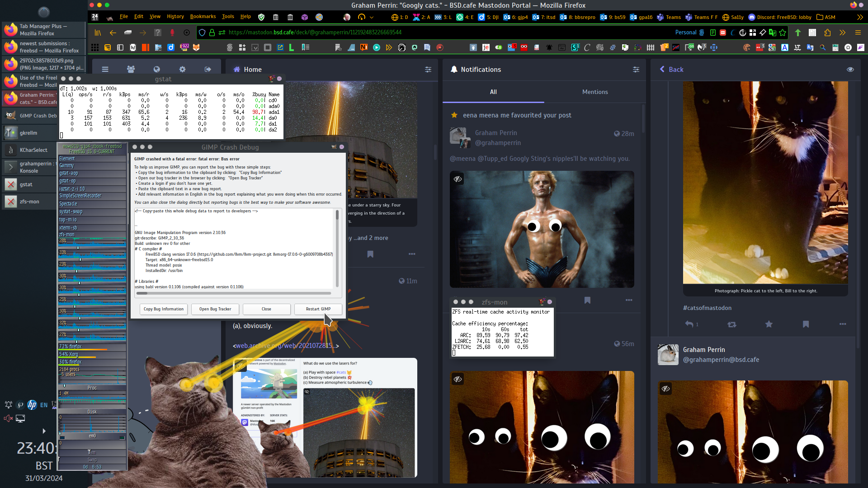This screenshot has height=488, width=868.
Task: Open Firefox application hamburger menu
Action: click(x=858, y=33)
